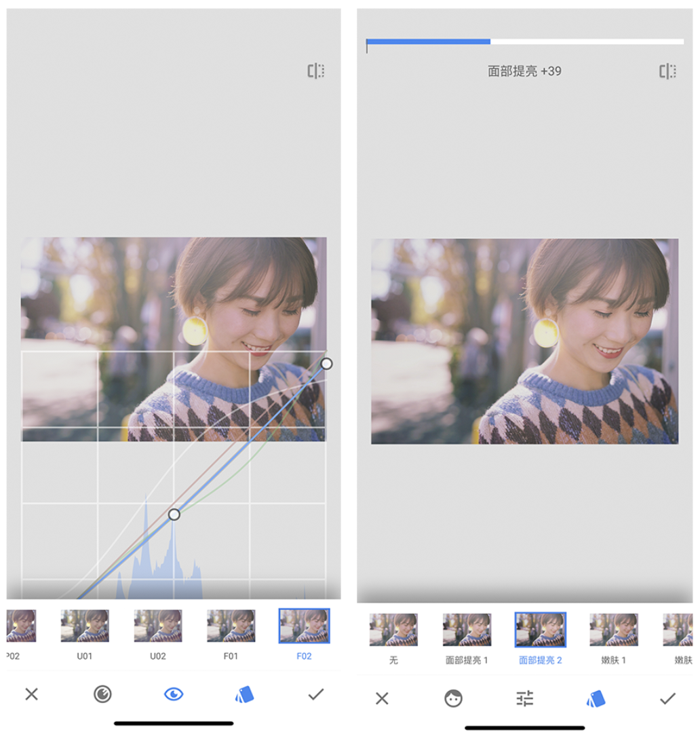Image resolution: width=700 pixels, height=733 pixels.
Task: Pick the F01 curve preset
Action: [231, 626]
